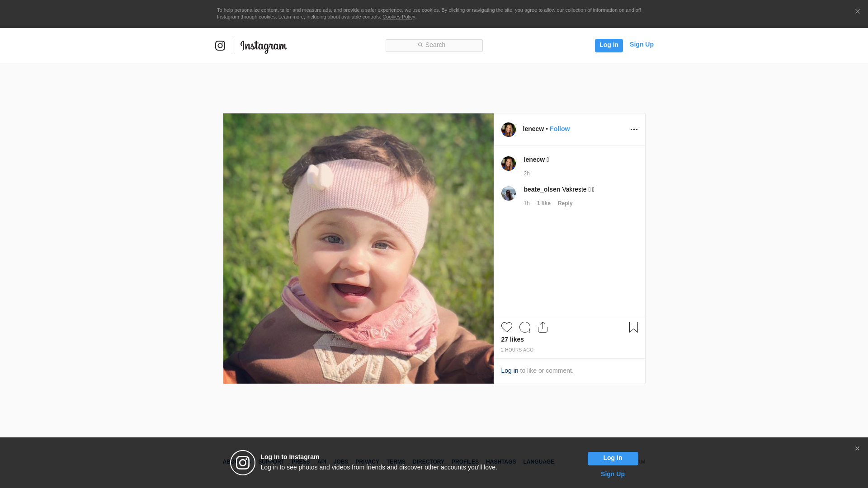The width and height of the screenshot is (868, 488).
Task: Open the API footer link
Action: pos(321,462)
